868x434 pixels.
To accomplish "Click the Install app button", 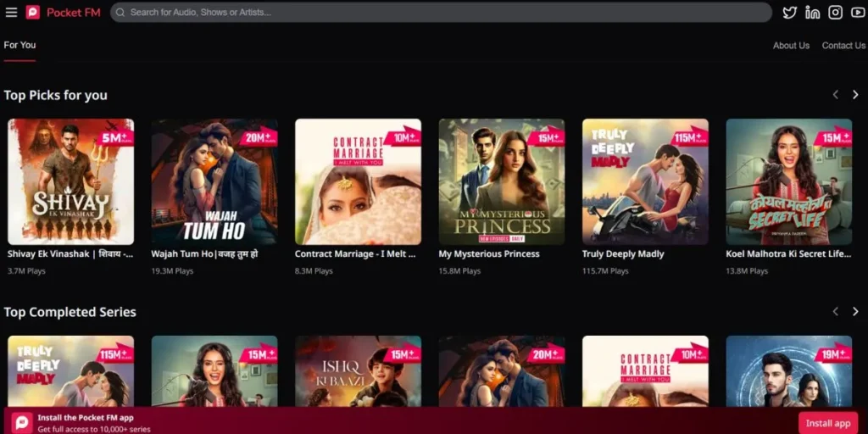I will [828, 423].
